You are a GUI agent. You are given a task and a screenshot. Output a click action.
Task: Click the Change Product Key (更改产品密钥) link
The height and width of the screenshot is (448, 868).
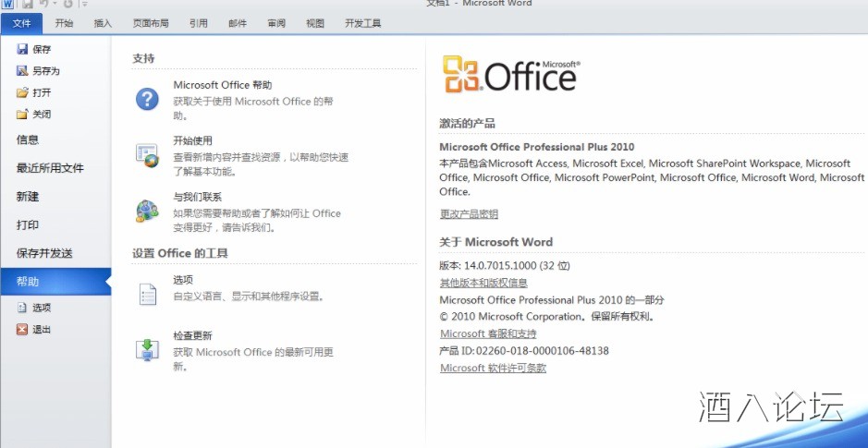coord(469,214)
